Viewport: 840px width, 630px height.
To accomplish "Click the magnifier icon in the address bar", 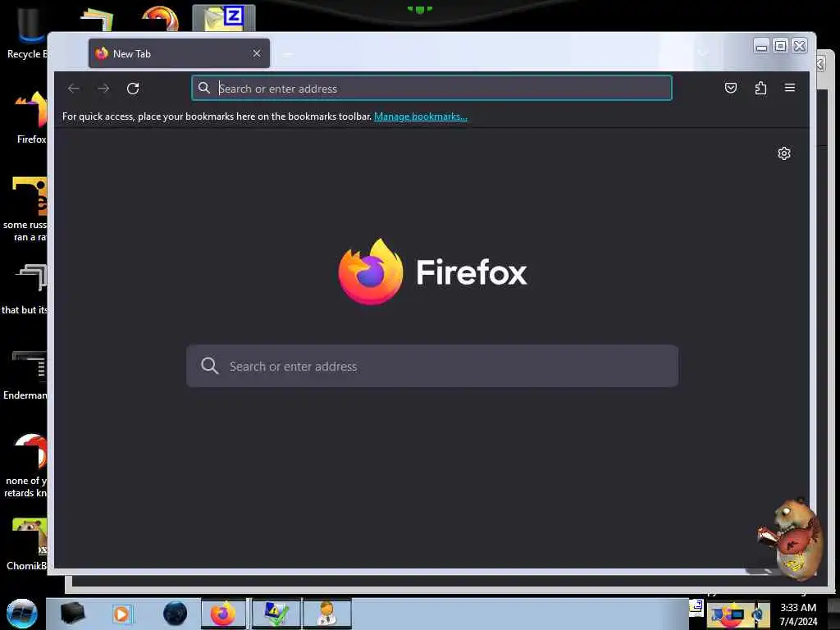I will point(204,88).
